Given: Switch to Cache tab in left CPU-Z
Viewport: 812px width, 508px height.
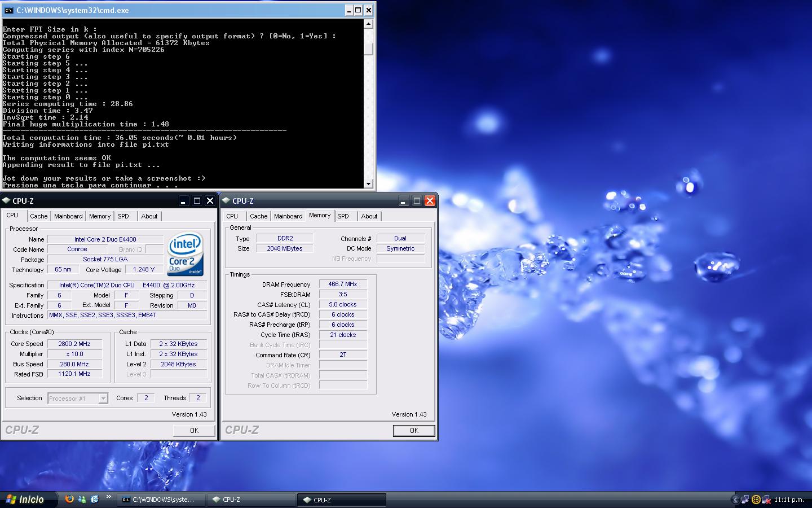Looking at the screenshot, I should [39, 216].
